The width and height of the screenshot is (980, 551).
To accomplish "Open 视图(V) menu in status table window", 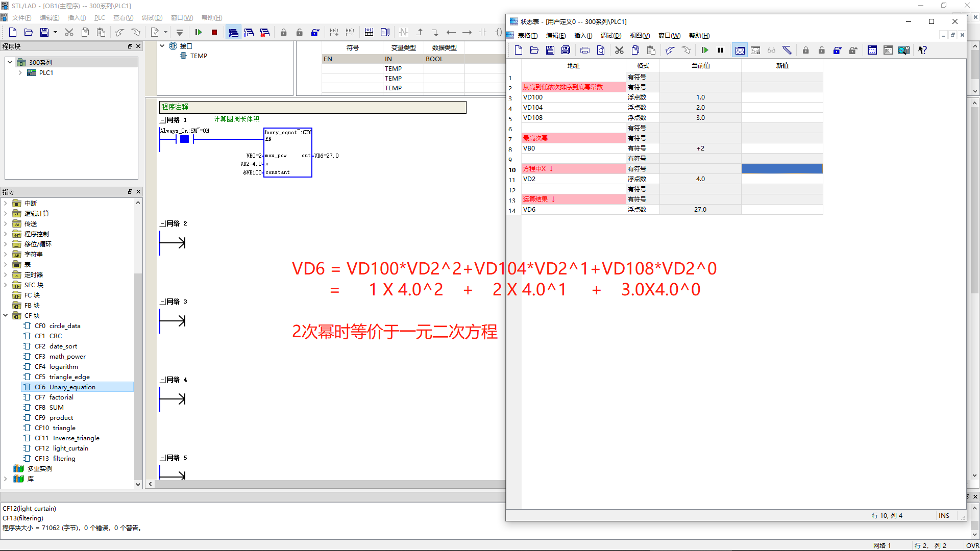I will [x=640, y=36].
